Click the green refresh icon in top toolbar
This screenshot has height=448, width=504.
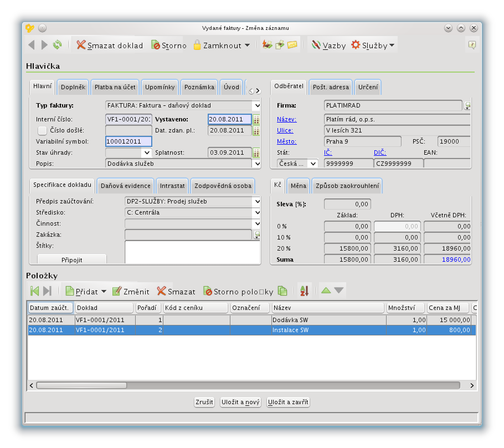click(58, 45)
